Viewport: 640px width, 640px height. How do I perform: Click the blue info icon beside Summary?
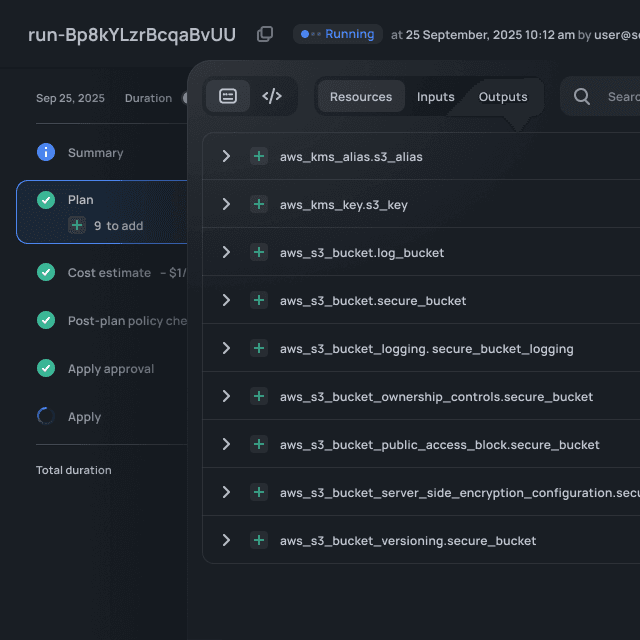click(46, 152)
